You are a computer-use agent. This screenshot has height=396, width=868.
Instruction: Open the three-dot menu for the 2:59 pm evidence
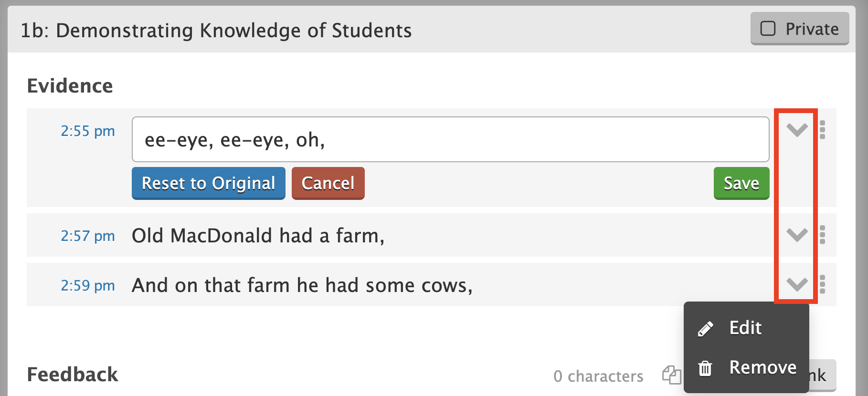[x=822, y=284]
